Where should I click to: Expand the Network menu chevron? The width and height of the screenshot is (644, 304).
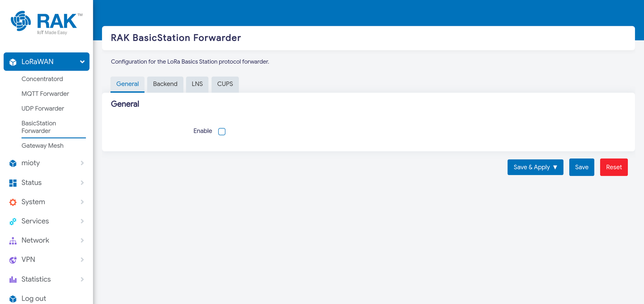(82, 241)
